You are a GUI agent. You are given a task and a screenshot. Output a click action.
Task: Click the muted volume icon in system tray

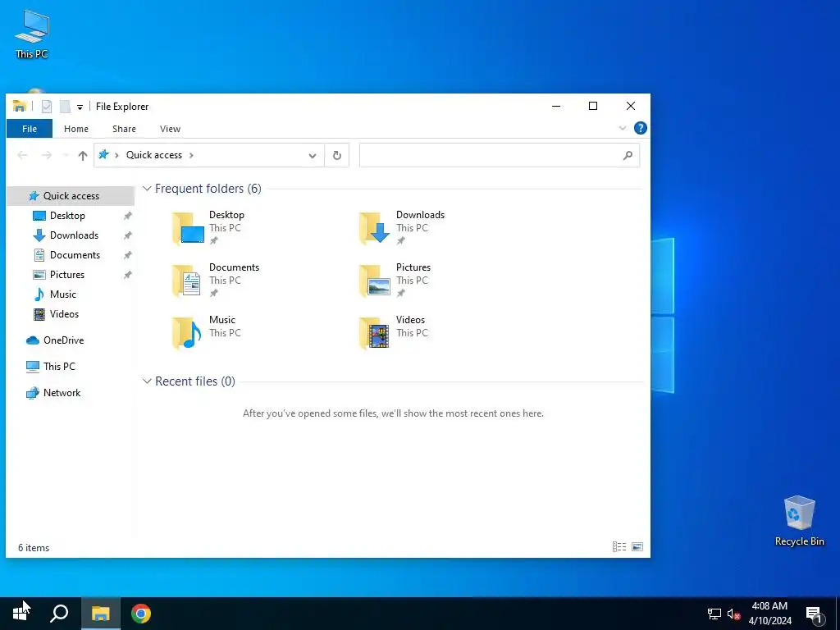coord(733,614)
